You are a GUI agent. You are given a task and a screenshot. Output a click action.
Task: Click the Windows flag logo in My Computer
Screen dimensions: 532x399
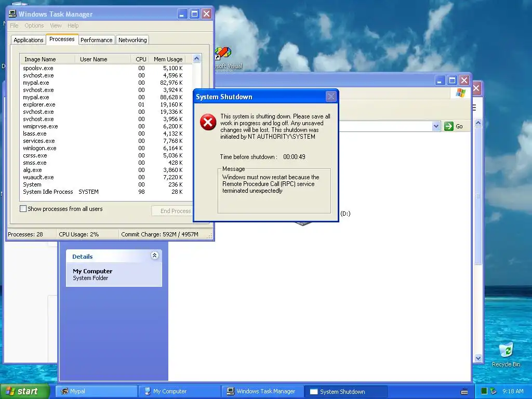coord(461,92)
